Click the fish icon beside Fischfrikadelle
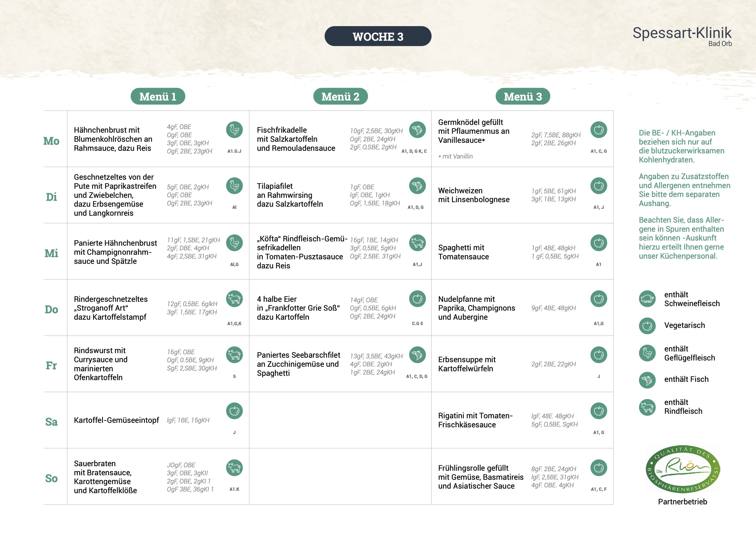Image resolution: width=756 pixels, height=535 pixels. click(417, 130)
